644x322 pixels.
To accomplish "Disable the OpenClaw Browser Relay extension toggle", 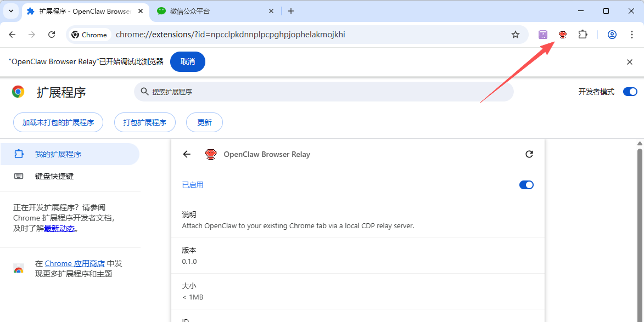I will click(x=526, y=185).
